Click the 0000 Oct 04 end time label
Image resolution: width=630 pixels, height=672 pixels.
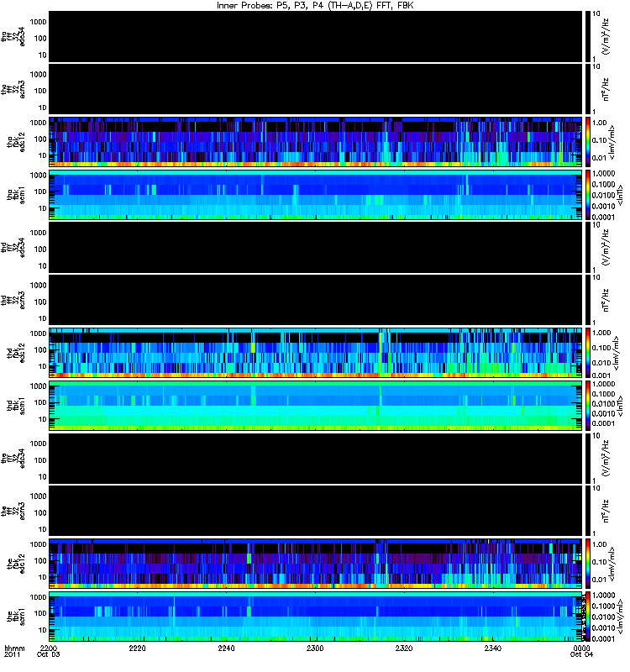click(581, 651)
